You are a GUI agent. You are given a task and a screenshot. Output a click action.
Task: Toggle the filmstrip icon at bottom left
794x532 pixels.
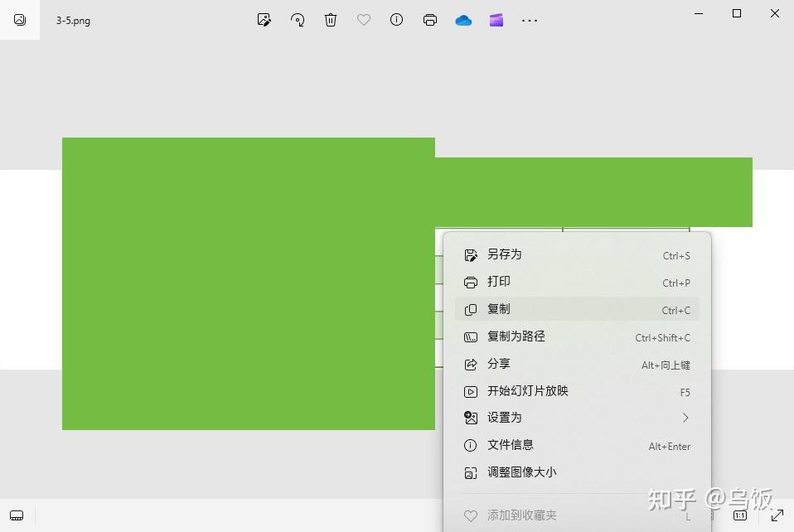point(17,515)
